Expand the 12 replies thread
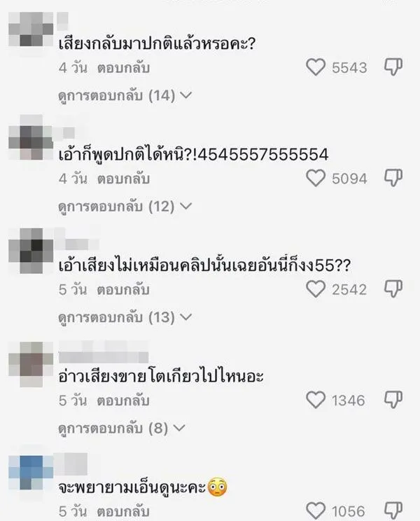 coord(125,207)
